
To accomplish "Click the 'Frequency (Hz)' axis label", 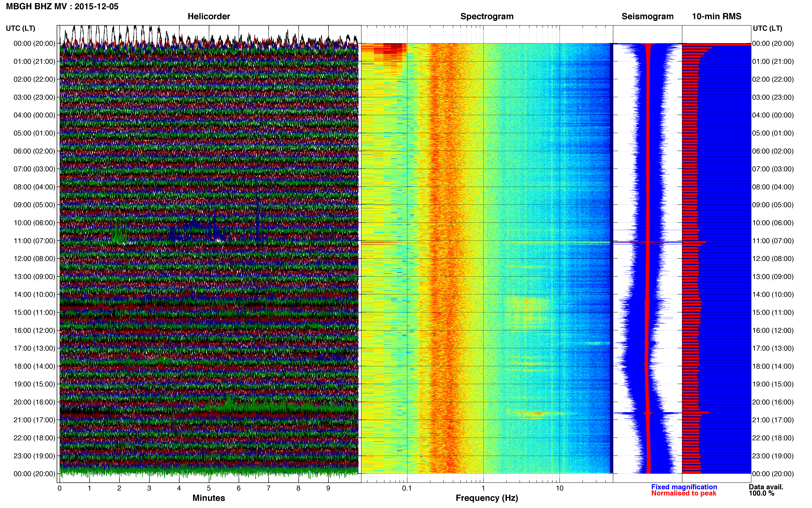I will point(487,498).
